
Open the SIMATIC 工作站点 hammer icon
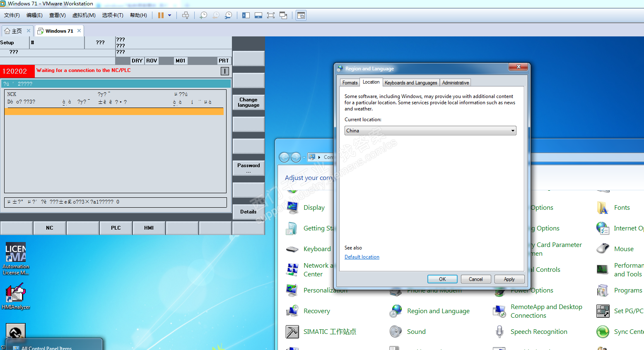pyautogui.click(x=292, y=332)
